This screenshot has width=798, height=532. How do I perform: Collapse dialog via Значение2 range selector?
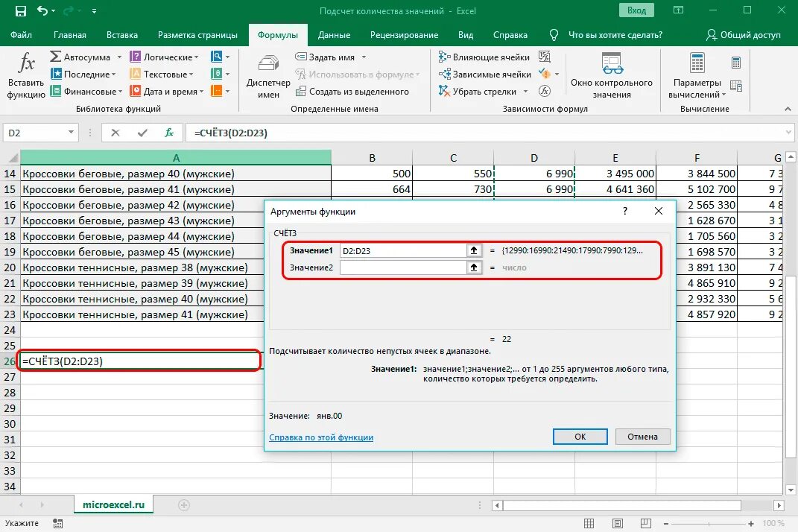(474, 267)
